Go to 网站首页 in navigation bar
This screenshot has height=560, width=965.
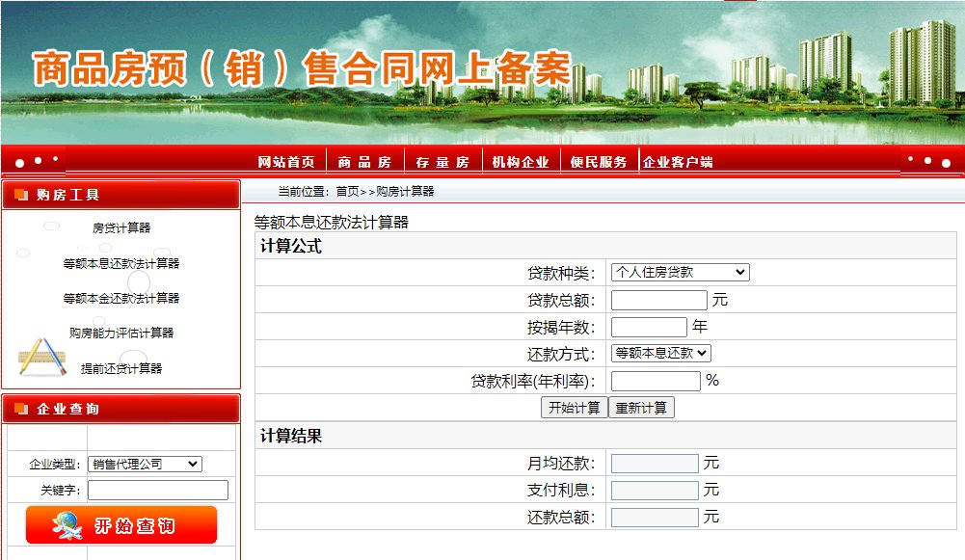[286, 162]
